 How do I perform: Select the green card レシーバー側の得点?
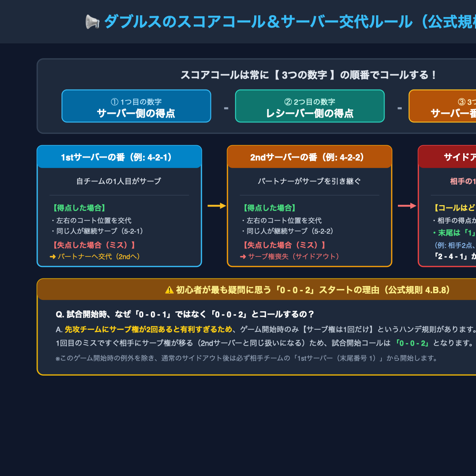[310, 106]
